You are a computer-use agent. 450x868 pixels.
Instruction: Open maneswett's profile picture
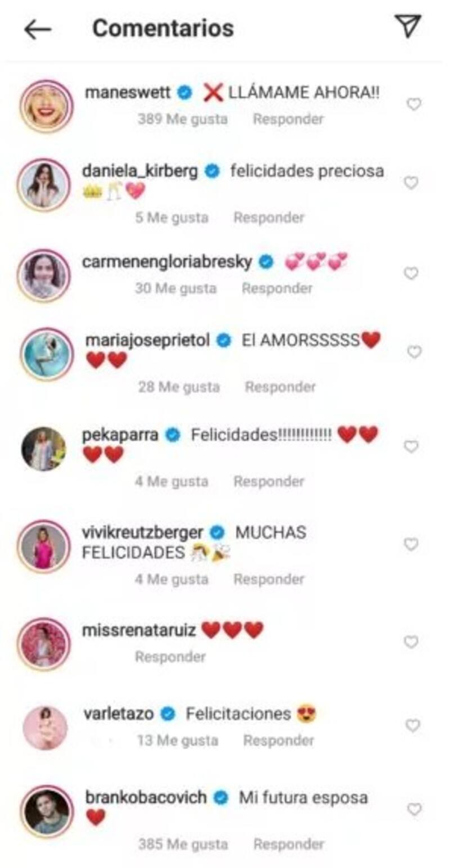tap(47, 106)
